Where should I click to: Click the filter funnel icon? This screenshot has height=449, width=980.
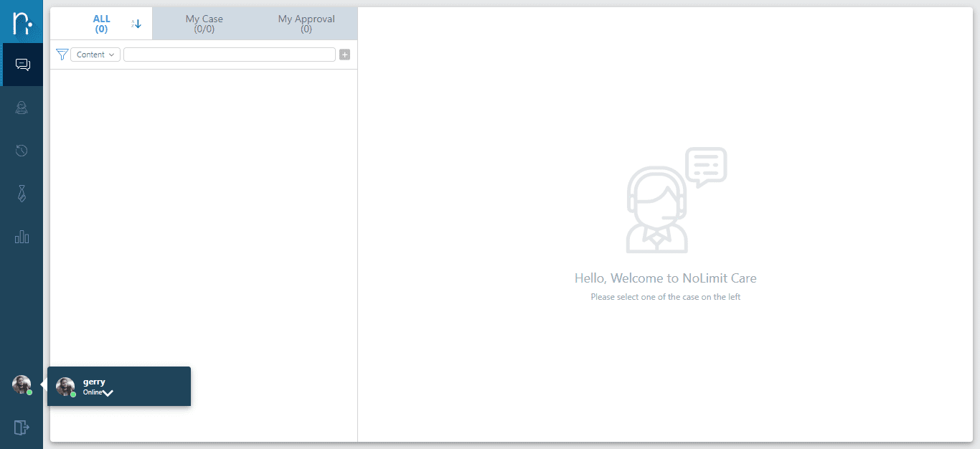click(62, 55)
